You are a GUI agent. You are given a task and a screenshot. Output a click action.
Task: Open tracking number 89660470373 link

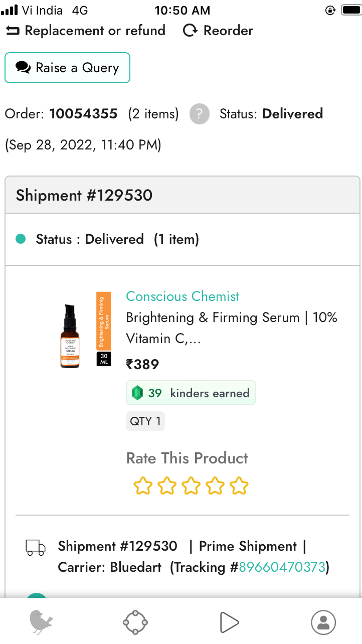(282, 567)
